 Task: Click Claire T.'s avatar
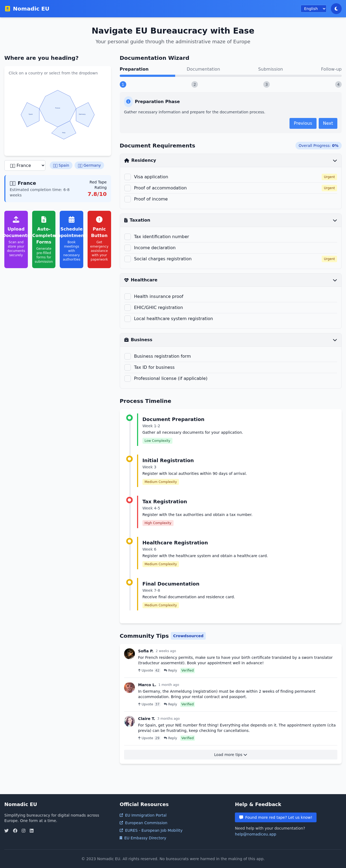coord(129,721)
